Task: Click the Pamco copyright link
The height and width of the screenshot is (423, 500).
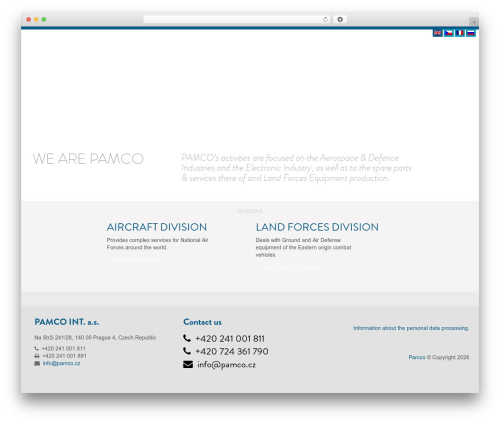Action: coord(417,357)
